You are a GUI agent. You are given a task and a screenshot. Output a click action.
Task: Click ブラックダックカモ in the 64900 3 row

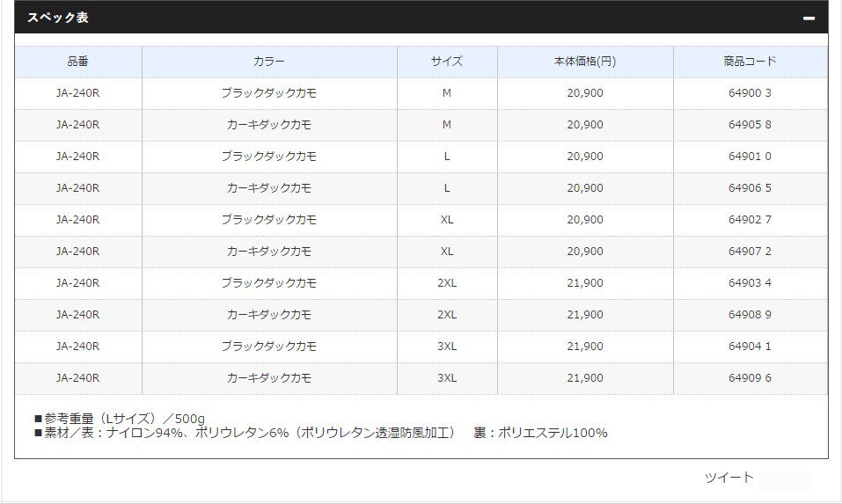(x=269, y=93)
